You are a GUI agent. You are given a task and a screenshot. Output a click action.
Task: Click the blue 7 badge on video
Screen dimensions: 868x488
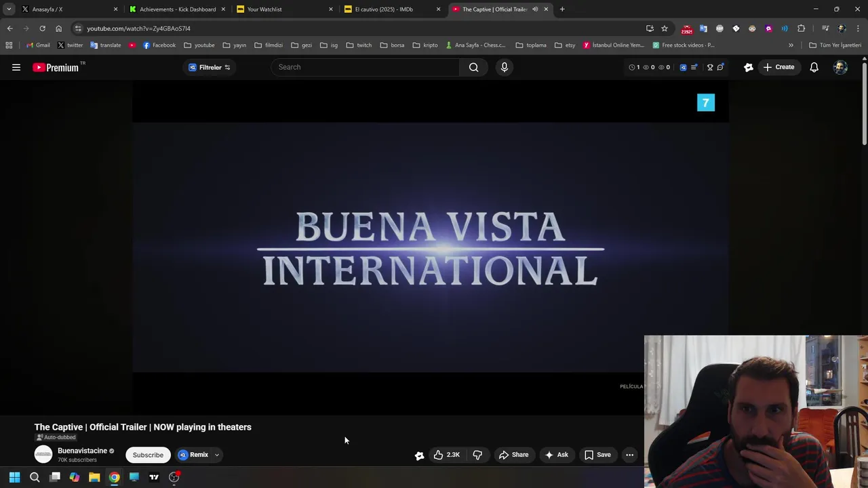point(706,102)
